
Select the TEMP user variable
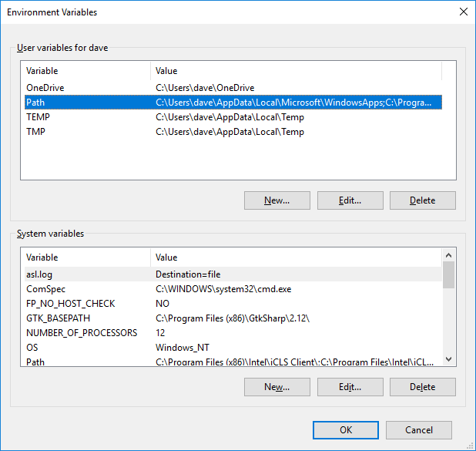tap(233, 117)
